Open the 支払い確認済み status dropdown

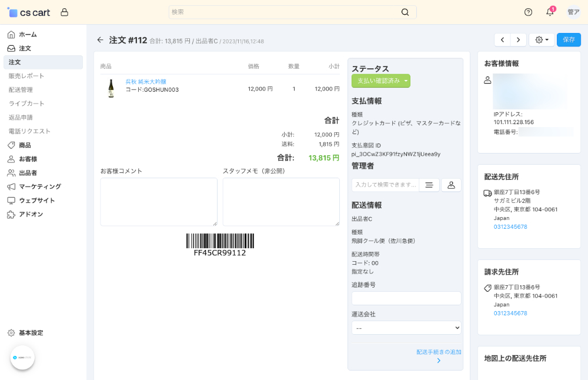[380, 81]
